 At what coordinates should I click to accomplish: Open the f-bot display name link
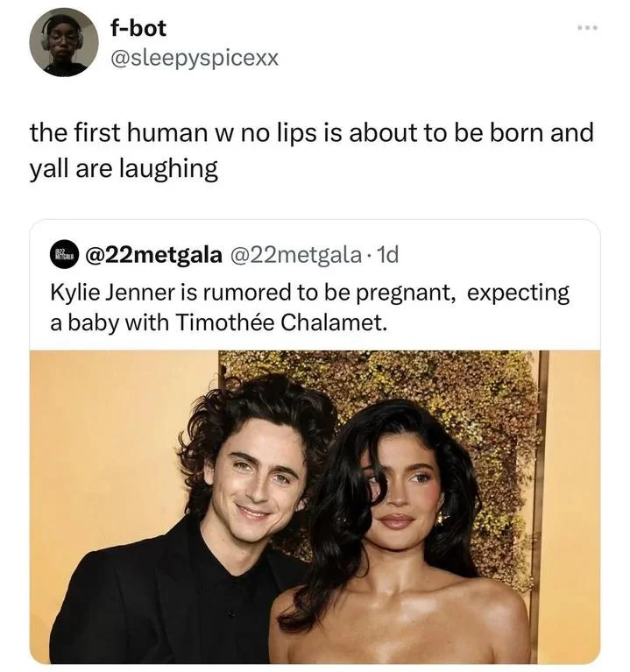pos(138,30)
